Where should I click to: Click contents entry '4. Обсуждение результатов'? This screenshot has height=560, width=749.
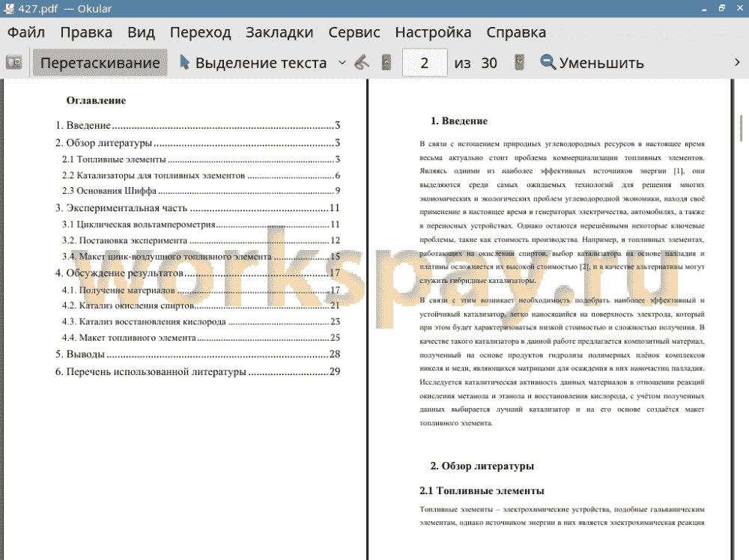tap(198, 273)
